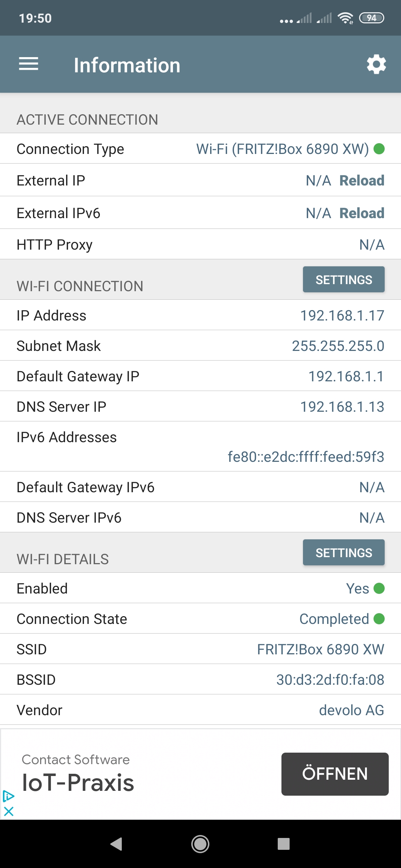Viewport: 401px width, 868px height.
Task: Open the hamburger navigation menu
Action: [29, 64]
